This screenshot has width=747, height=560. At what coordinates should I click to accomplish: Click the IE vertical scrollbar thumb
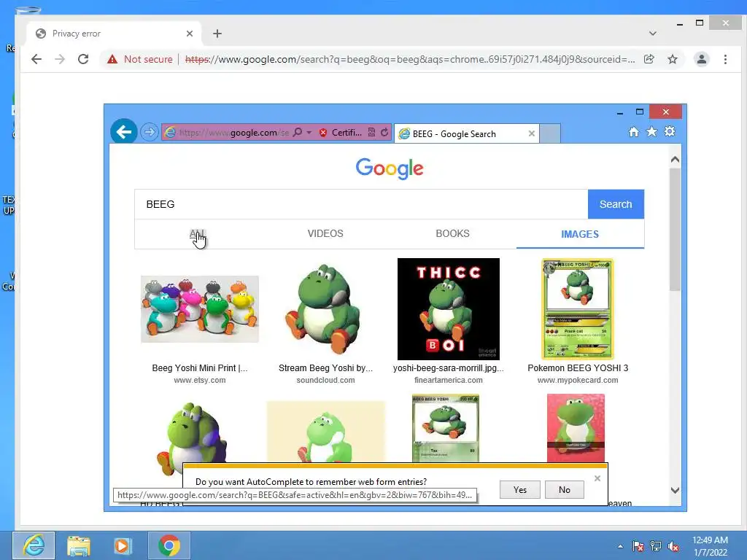pos(675,228)
